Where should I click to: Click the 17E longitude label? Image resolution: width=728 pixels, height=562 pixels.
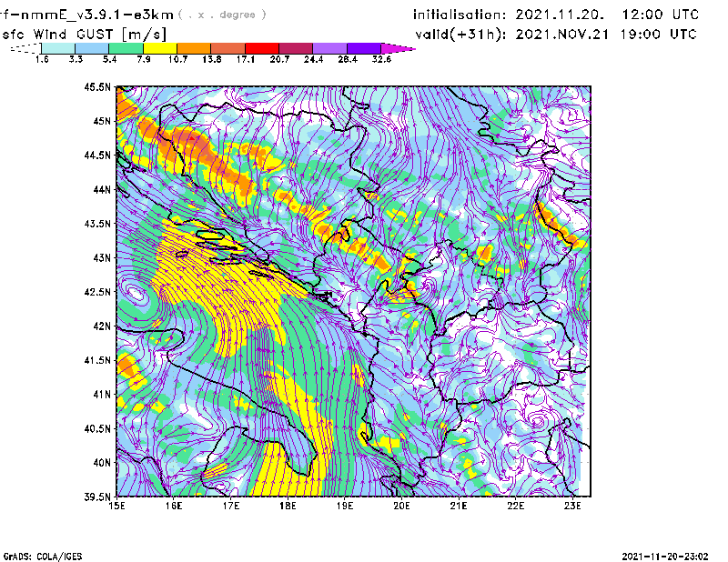click(231, 506)
